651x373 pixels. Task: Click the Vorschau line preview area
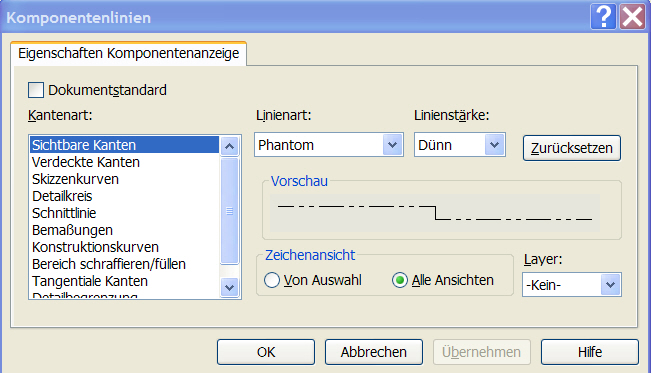pos(435,213)
